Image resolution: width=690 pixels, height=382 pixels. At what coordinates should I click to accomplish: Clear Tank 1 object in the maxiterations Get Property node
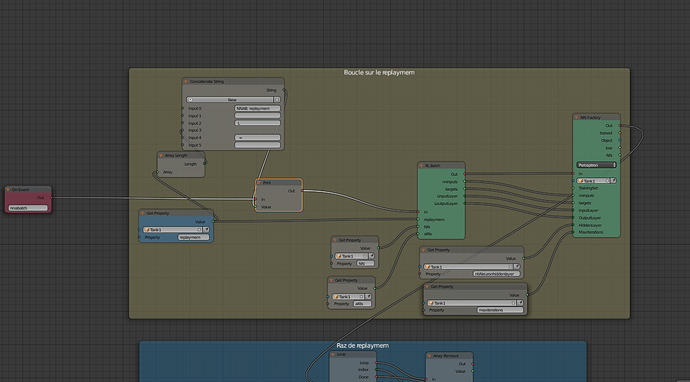tap(513, 303)
